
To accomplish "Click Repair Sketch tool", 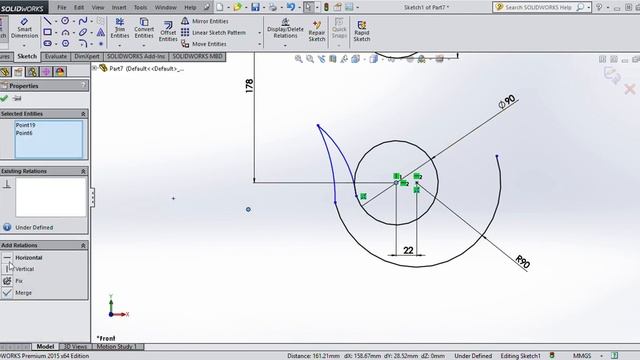I will 317,31.
